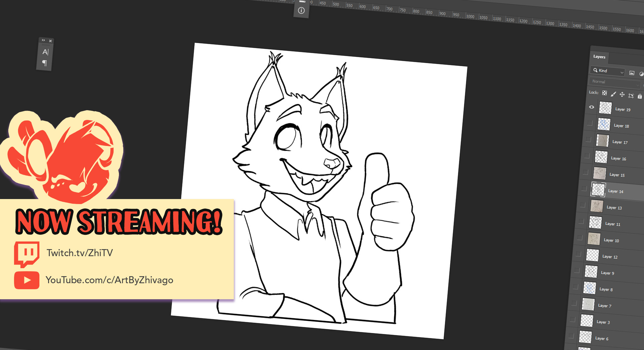Select the Layer 11 thumbnail
Viewport: 644px width, 350px height.
point(595,222)
